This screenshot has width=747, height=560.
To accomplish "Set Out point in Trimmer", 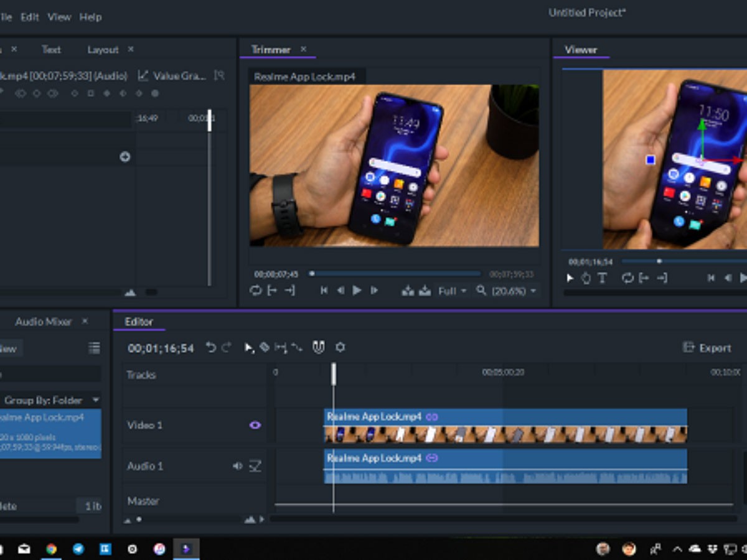I will pyautogui.click(x=289, y=290).
